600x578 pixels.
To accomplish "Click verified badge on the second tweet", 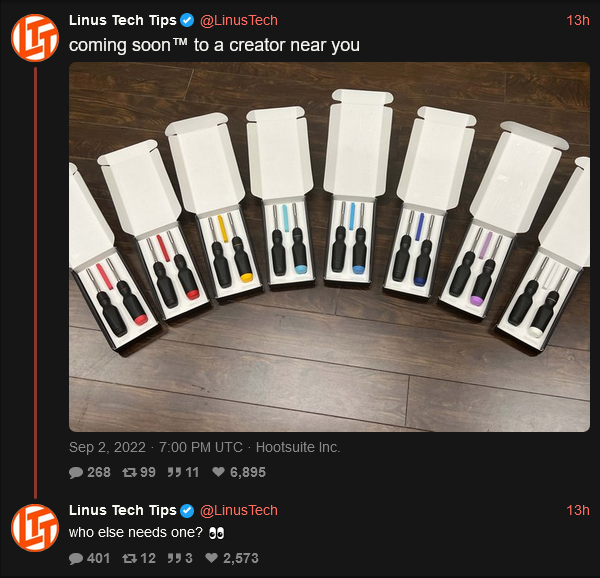I will click(x=187, y=510).
